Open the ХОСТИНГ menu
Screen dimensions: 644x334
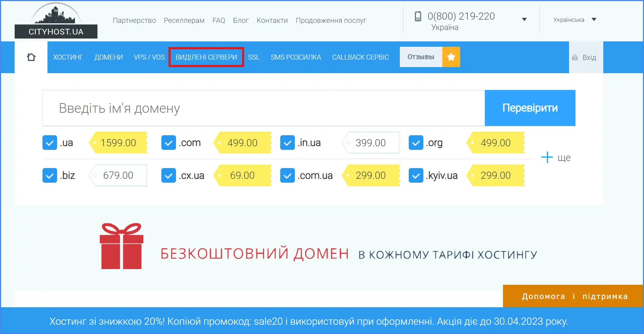(68, 57)
